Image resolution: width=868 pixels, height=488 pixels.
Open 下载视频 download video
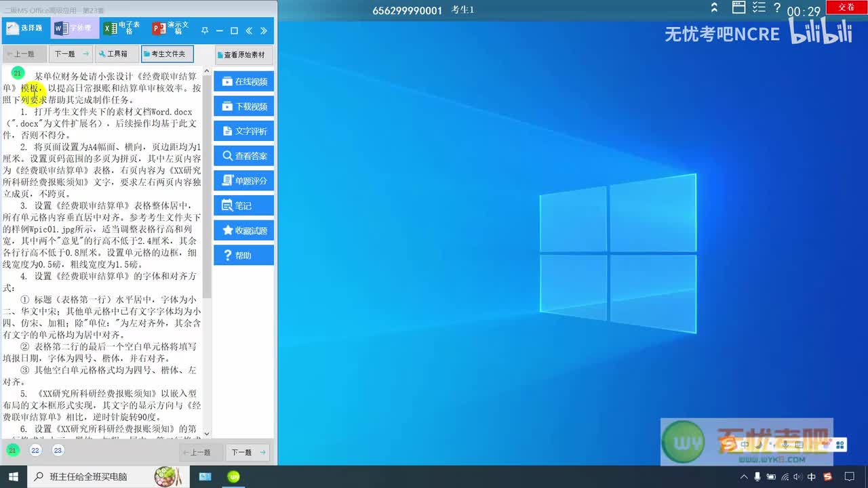(244, 106)
